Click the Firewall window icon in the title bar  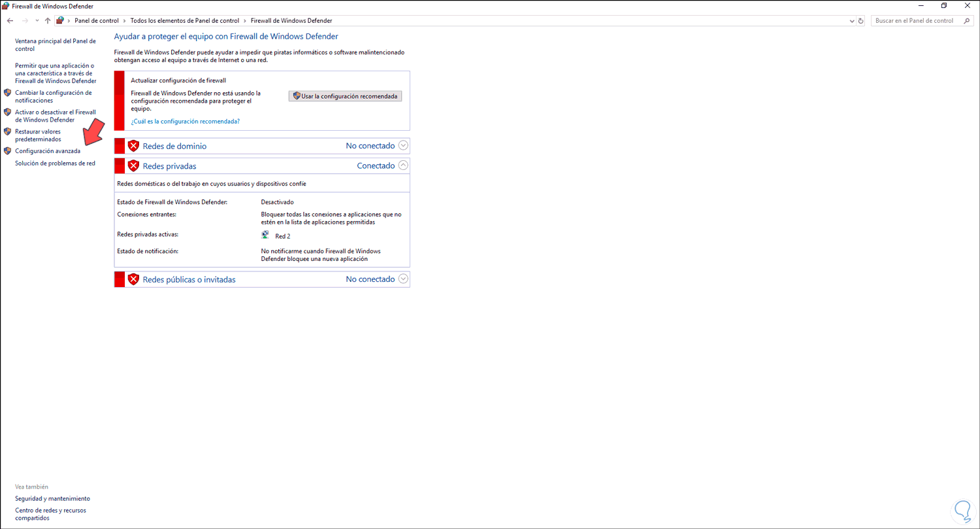(x=7, y=6)
